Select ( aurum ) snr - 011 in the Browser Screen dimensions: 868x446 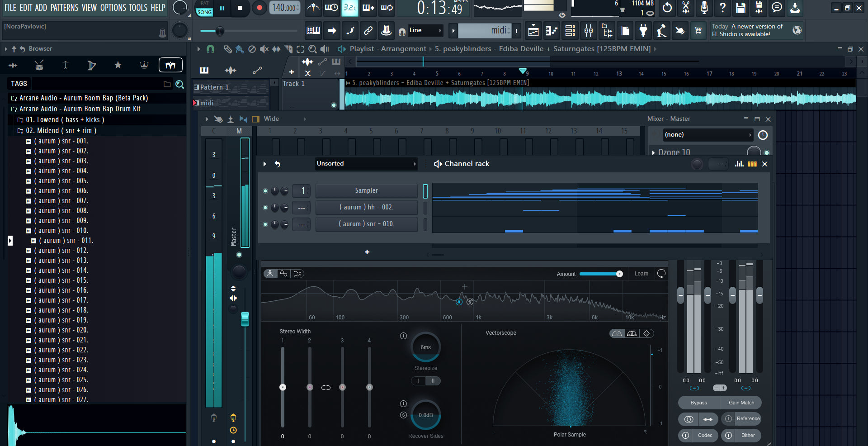(66, 240)
